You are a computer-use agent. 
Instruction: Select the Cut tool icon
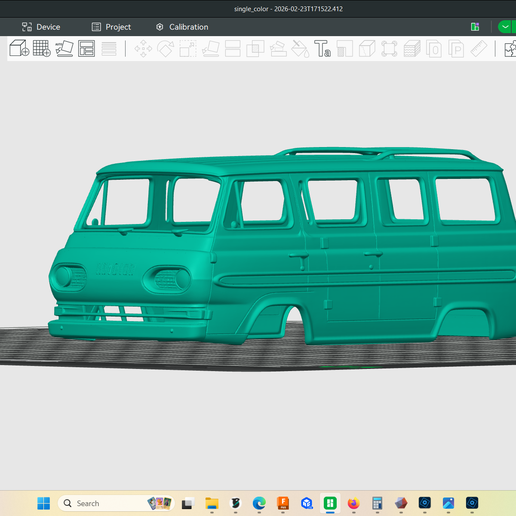point(233,49)
